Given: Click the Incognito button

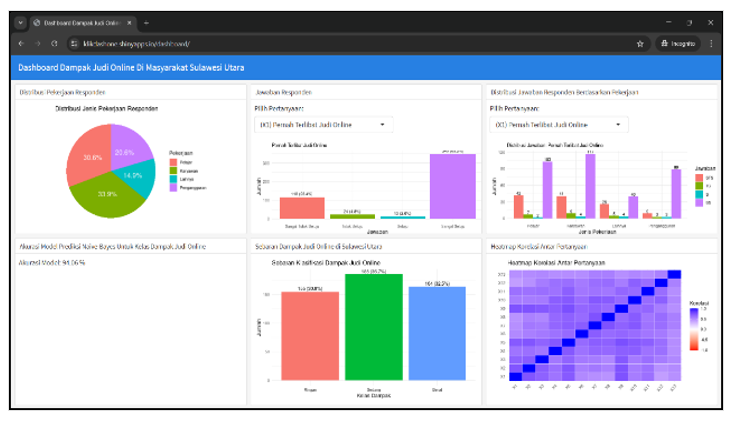Looking at the screenshot, I should (x=677, y=44).
